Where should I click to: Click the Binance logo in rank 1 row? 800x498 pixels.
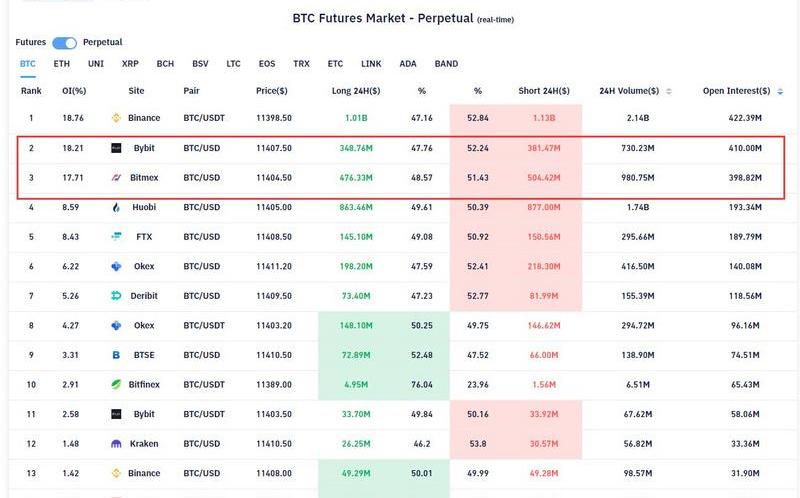[x=117, y=118]
